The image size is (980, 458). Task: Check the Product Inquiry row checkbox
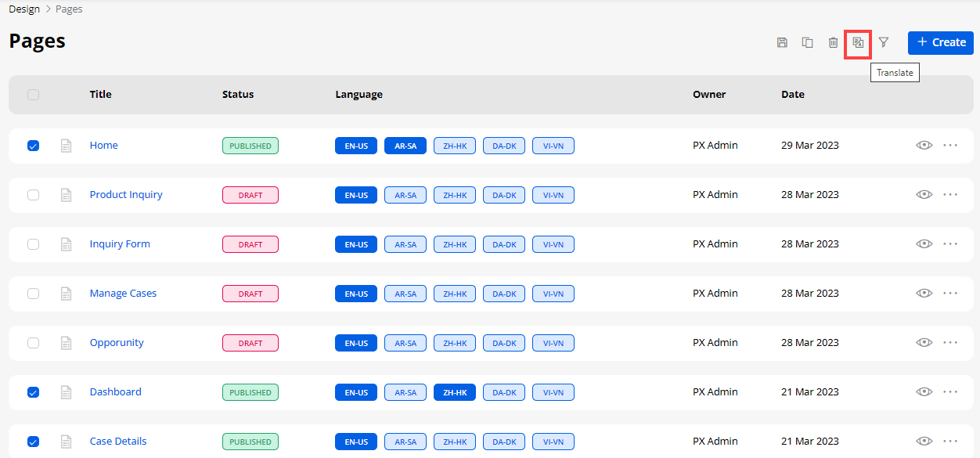pyautogui.click(x=33, y=195)
